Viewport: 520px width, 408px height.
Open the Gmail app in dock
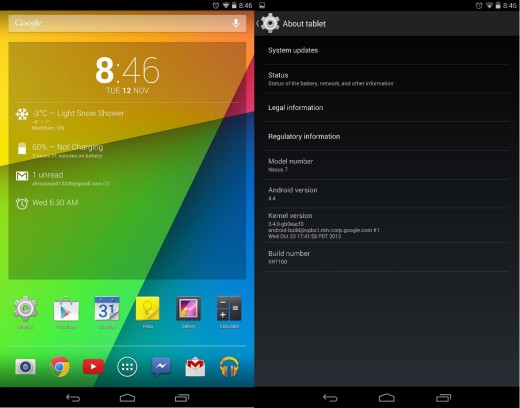tap(195, 367)
